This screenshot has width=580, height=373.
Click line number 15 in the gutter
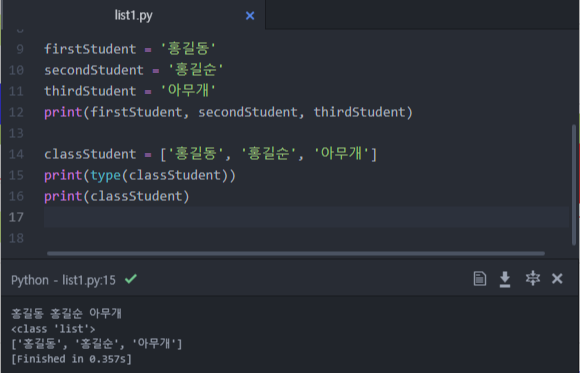coord(16,175)
